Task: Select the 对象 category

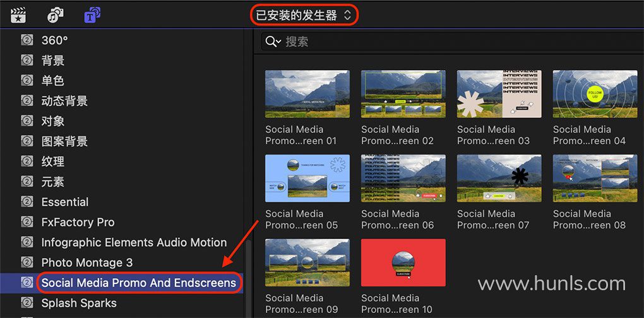Action: 53,121
